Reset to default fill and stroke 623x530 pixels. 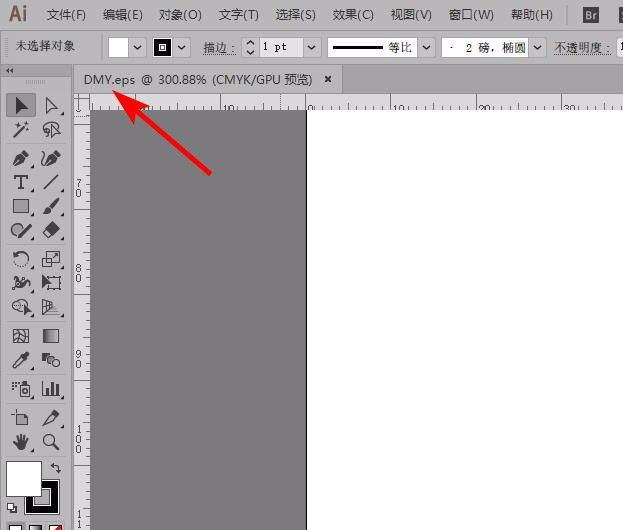(12, 508)
